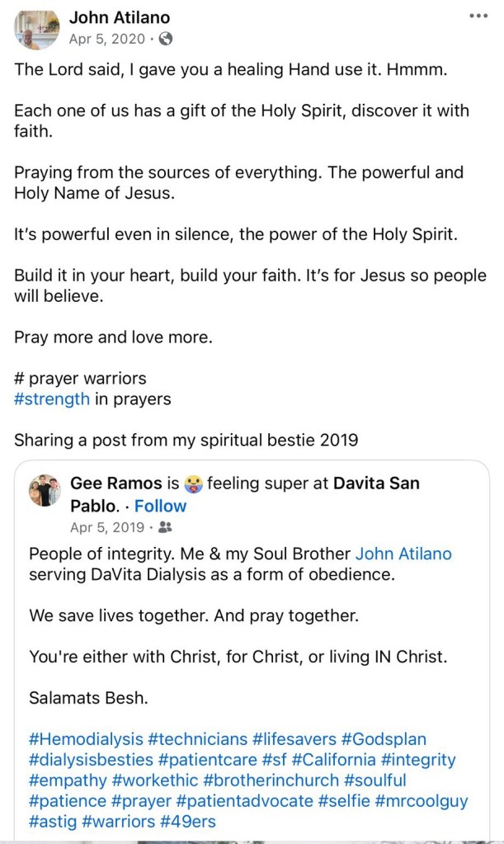Click the John Atilano mention in shared post
Screen dimensions: 504x844
403,554
